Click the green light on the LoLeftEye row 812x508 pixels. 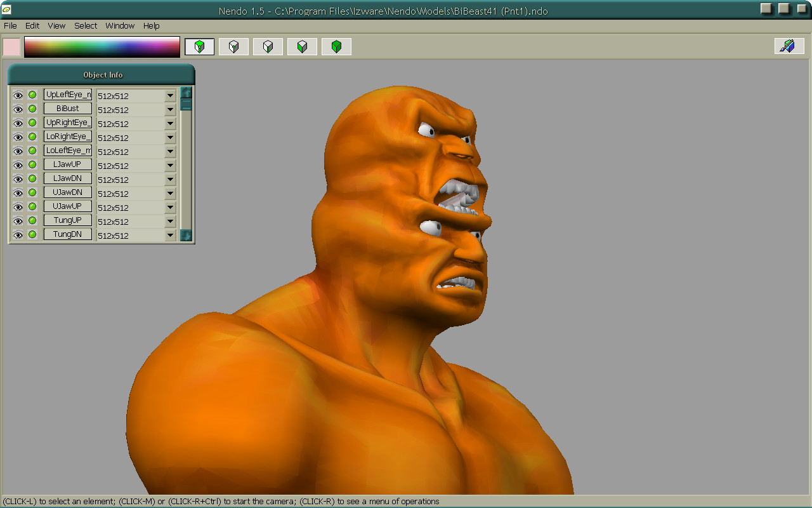32,150
